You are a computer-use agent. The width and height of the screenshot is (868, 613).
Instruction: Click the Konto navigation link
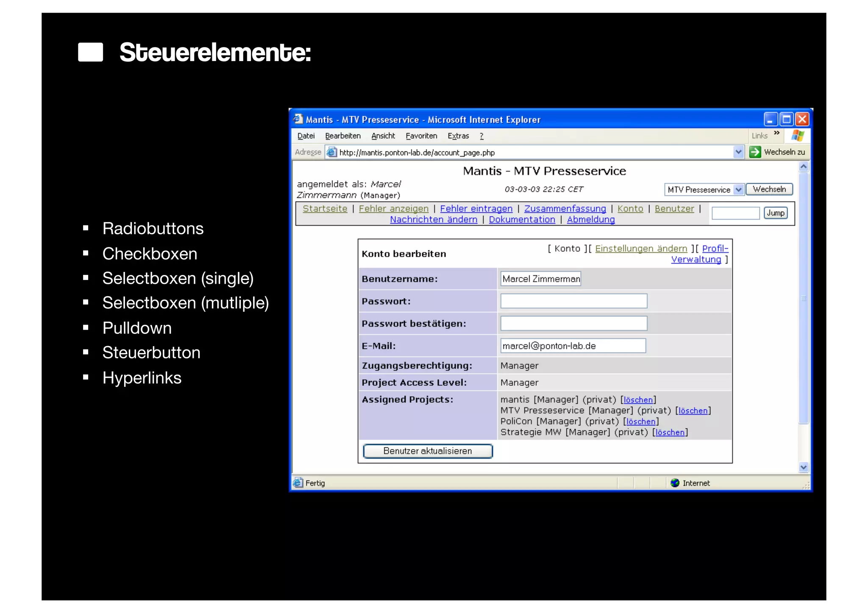tap(630, 208)
